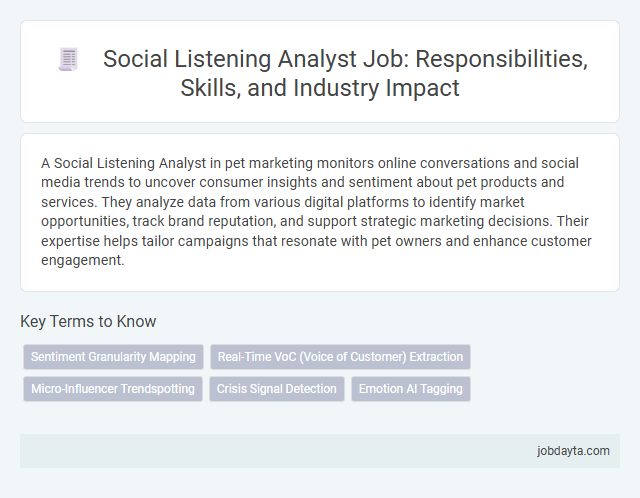This screenshot has width=640, height=498.
Task: Select the Emotion AI Tagging tag
Action: click(x=411, y=389)
